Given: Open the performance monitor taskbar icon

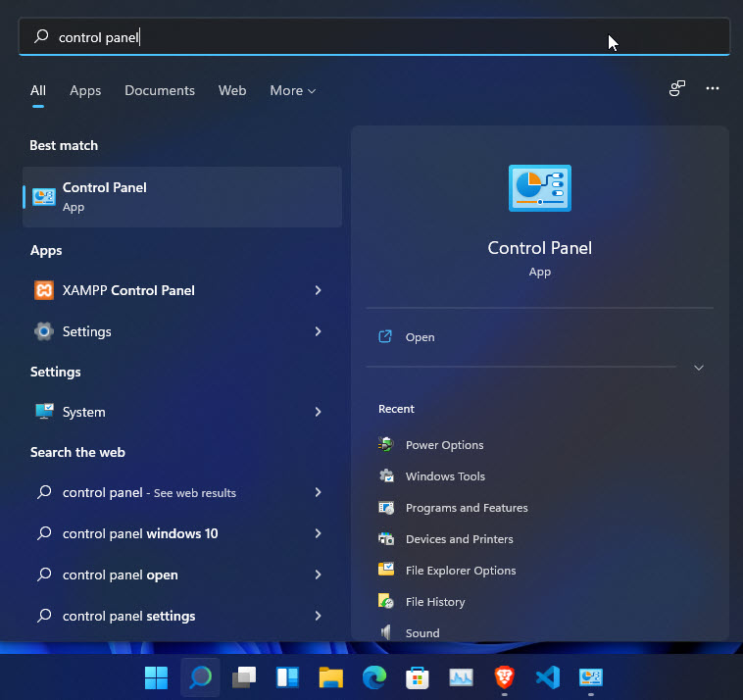Looking at the screenshot, I should (461, 677).
